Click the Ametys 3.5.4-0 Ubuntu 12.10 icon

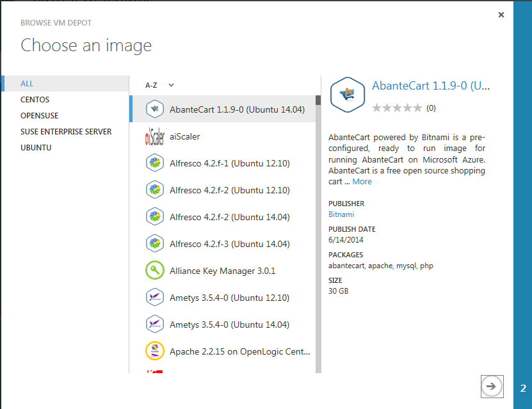(155, 298)
